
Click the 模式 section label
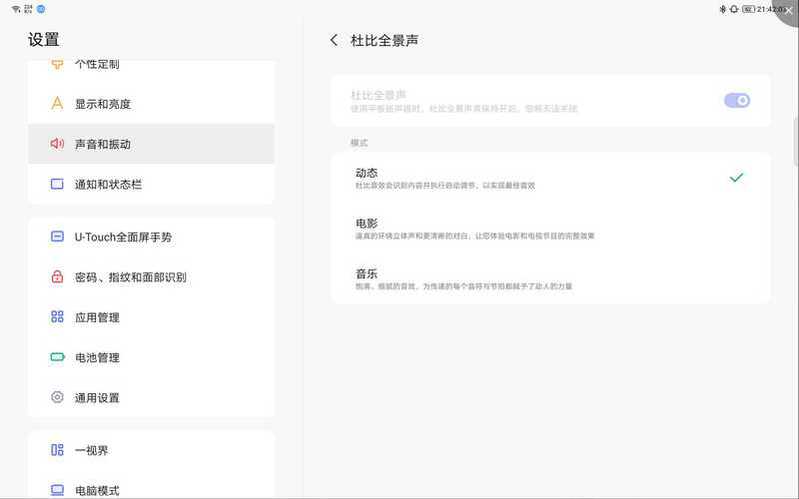pos(359,143)
